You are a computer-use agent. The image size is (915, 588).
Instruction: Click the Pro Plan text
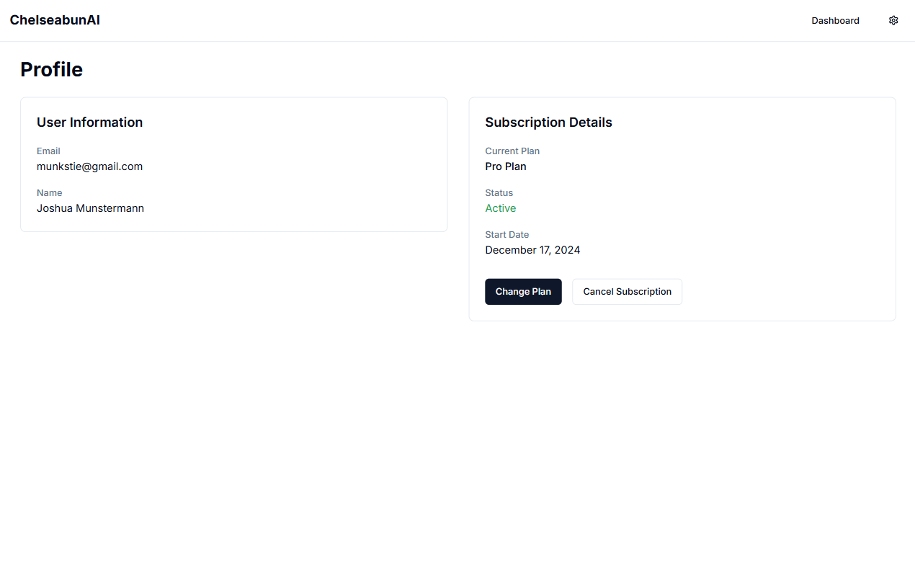coord(506,166)
